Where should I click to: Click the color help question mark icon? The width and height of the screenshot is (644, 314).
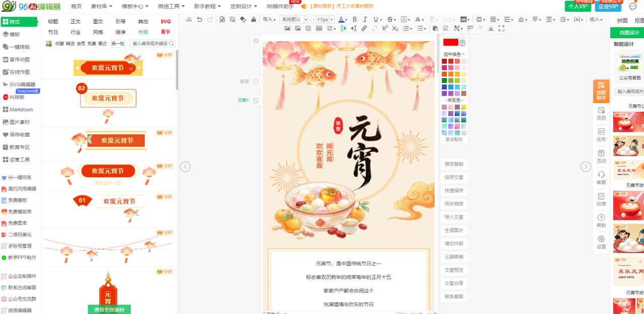pos(462,43)
